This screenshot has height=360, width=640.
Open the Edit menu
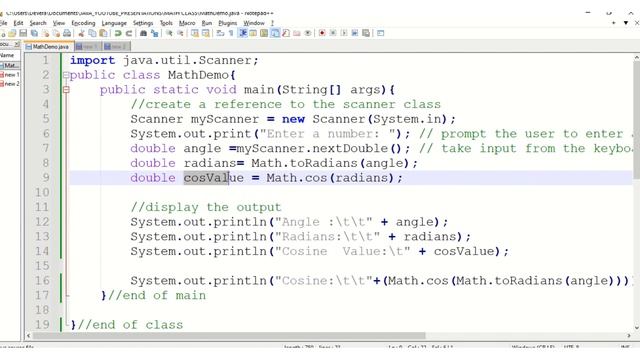coord(18,23)
